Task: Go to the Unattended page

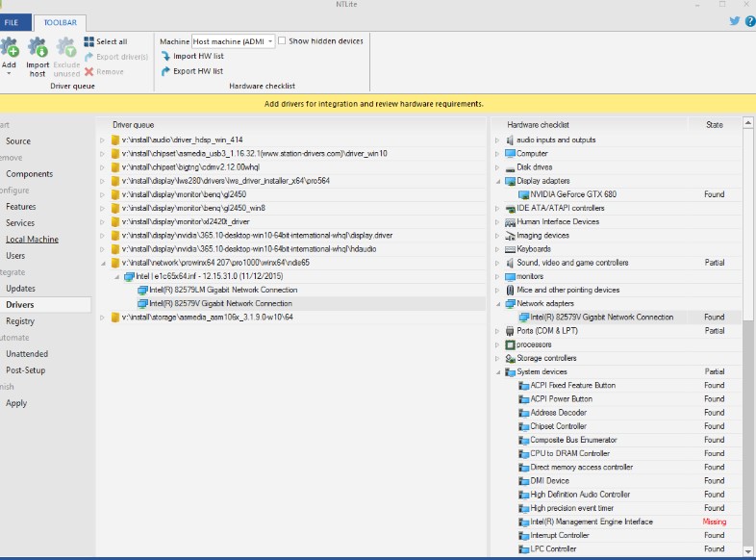Action: [27, 354]
